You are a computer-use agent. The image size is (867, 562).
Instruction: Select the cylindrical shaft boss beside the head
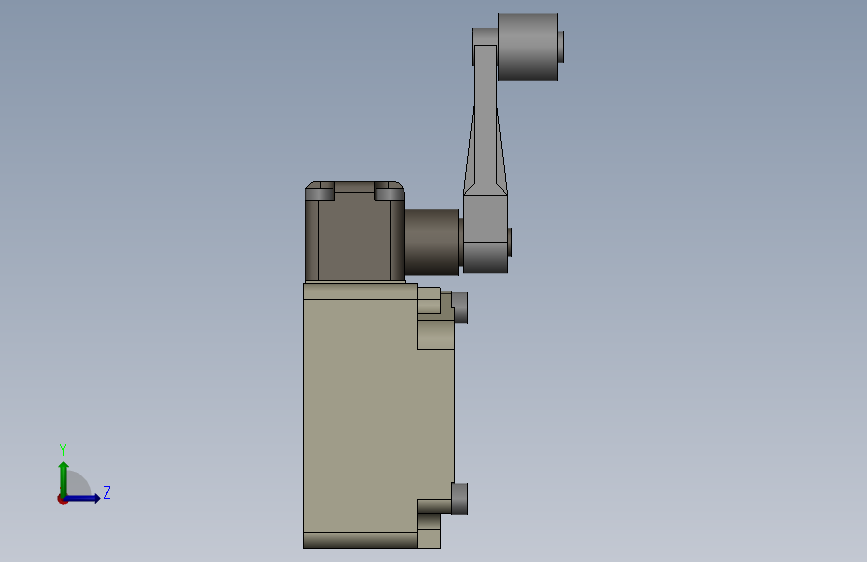click(x=432, y=242)
